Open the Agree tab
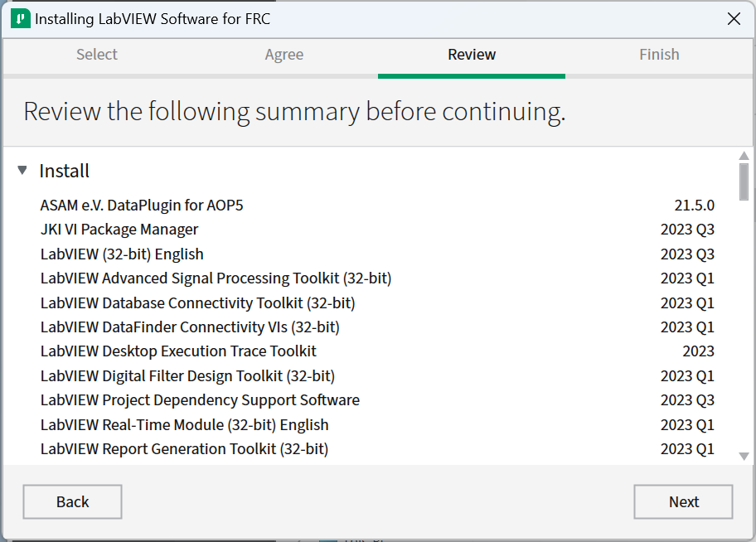The image size is (756, 542). pyautogui.click(x=284, y=55)
